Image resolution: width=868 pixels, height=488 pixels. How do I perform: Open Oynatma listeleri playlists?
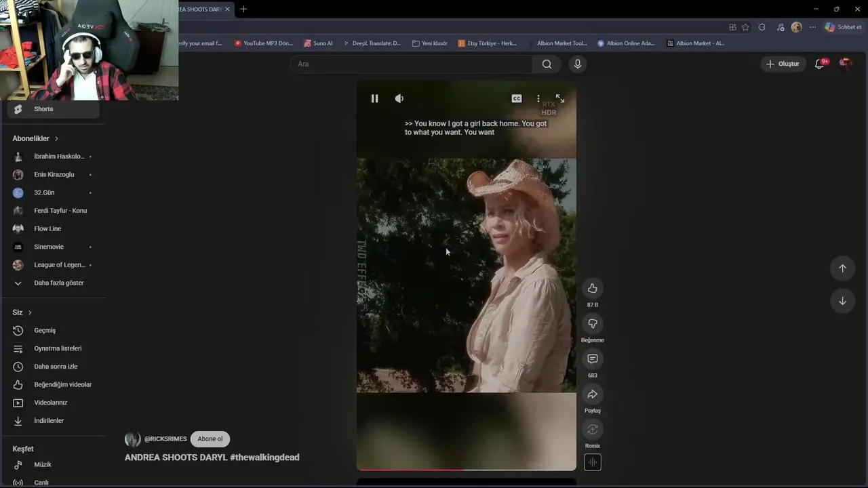point(53,348)
